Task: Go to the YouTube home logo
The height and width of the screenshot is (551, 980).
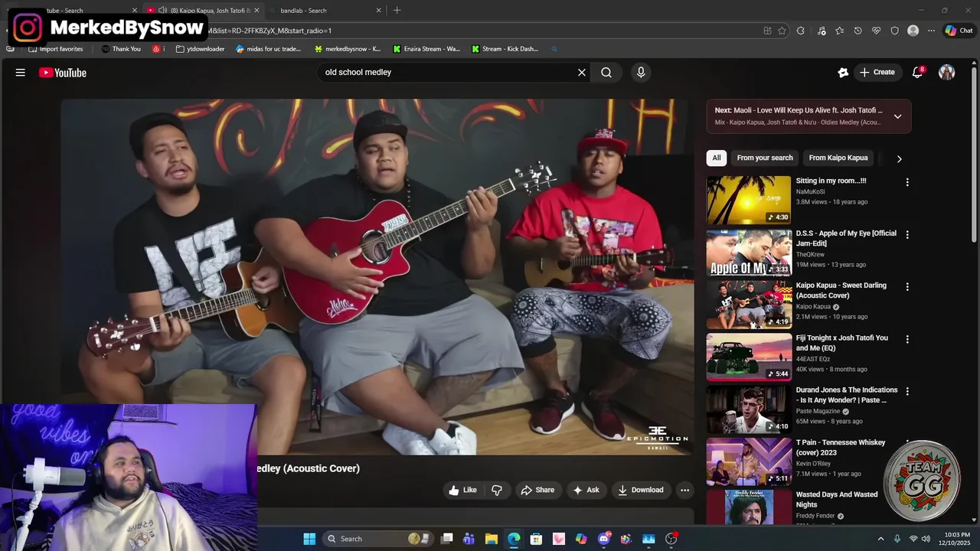Action: tap(63, 73)
